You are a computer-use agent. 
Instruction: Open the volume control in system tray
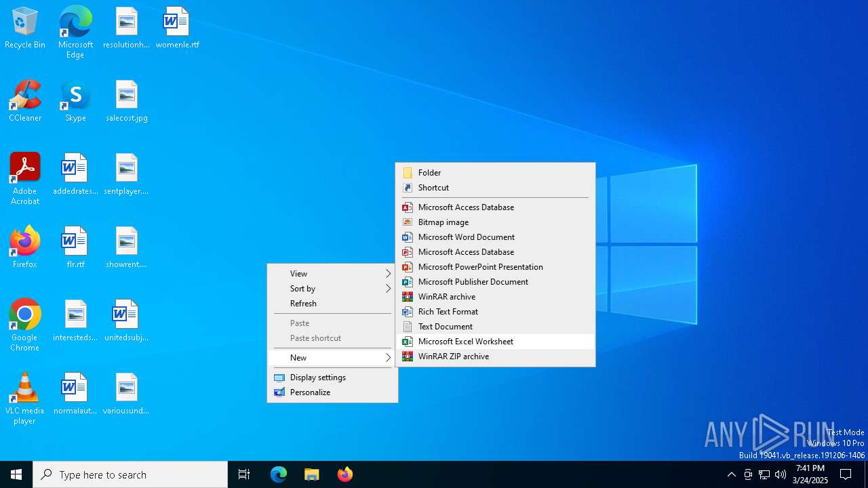(x=781, y=474)
